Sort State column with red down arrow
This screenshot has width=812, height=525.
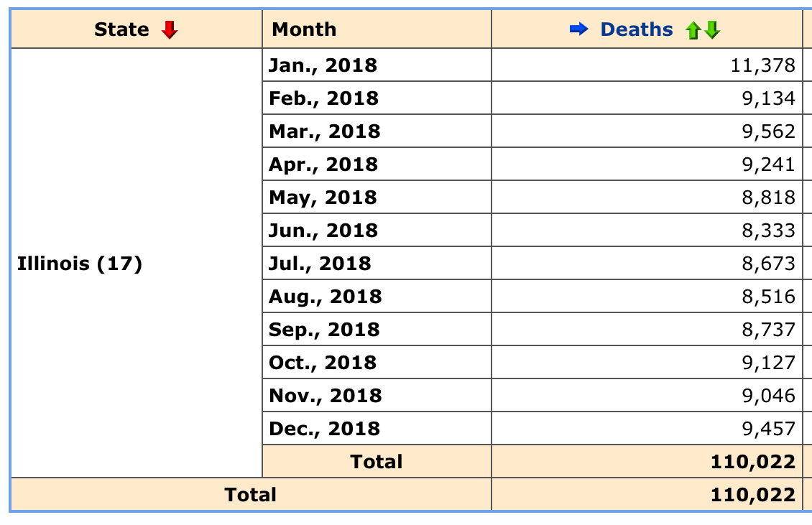click(170, 30)
